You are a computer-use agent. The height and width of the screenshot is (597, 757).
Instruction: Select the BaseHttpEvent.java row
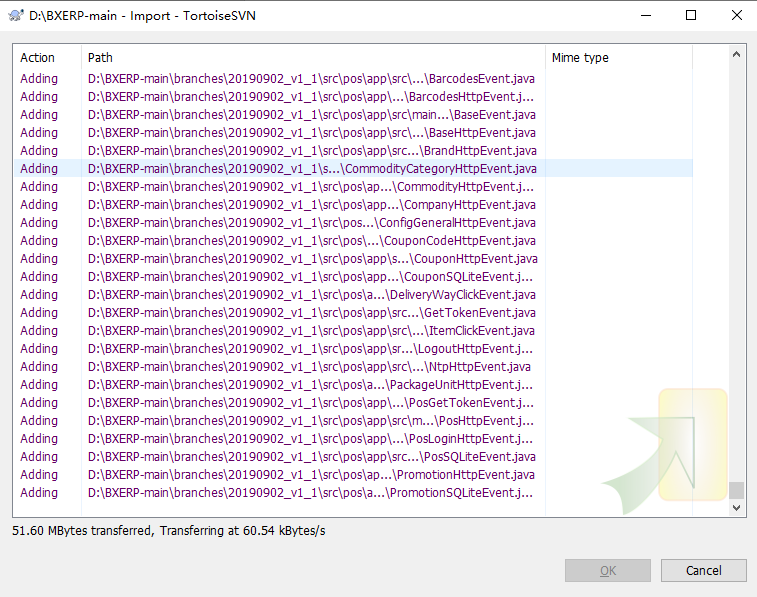[x=353, y=133]
